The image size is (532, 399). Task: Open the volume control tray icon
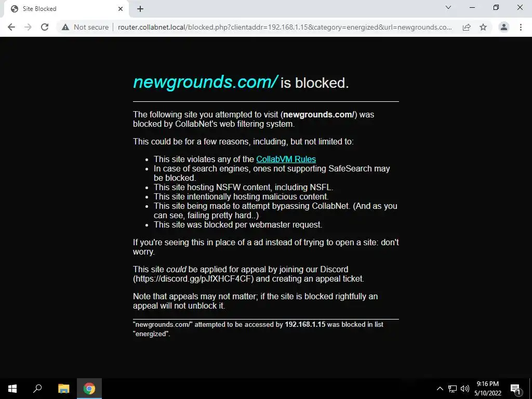[x=465, y=389]
